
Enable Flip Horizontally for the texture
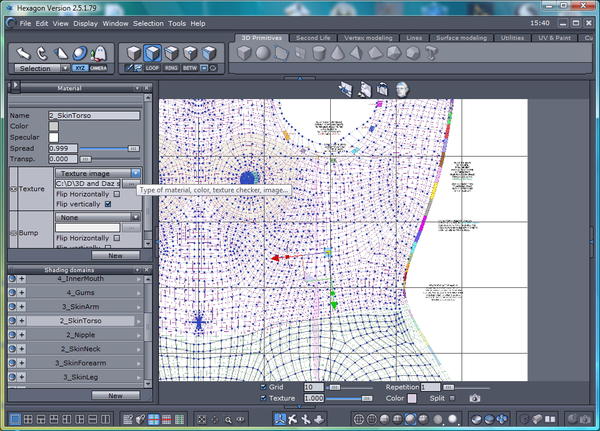[117, 194]
